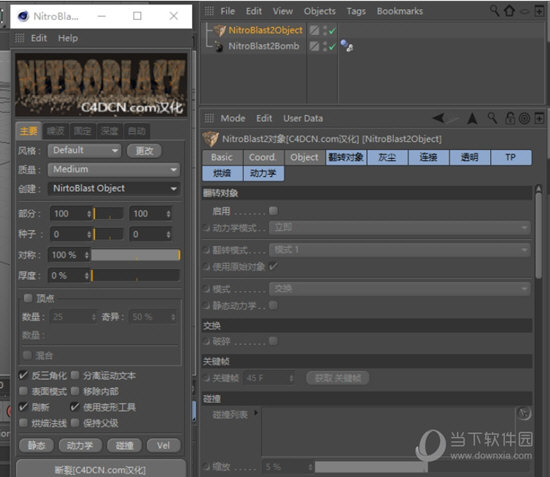Click the Attribute Manager forward arrow
Viewport: 550px width, 477px height.
[x=452, y=119]
